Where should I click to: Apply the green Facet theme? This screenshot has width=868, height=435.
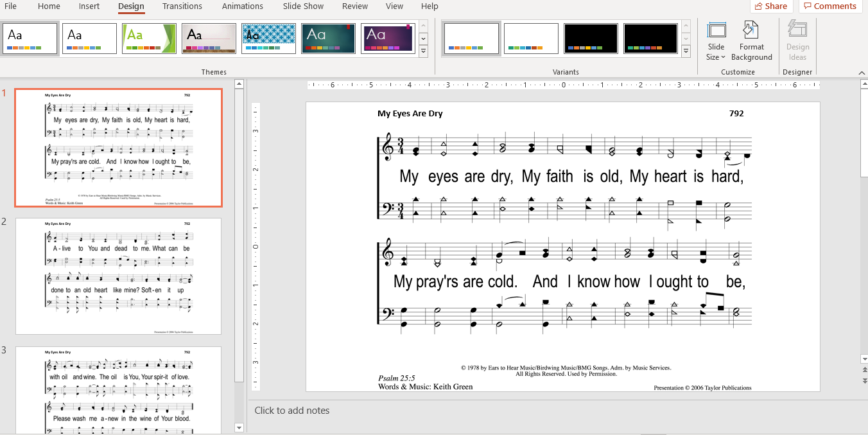click(149, 39)
